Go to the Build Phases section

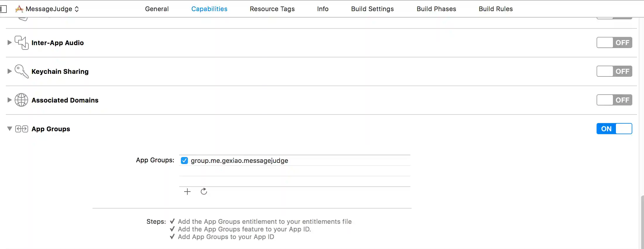436,9
